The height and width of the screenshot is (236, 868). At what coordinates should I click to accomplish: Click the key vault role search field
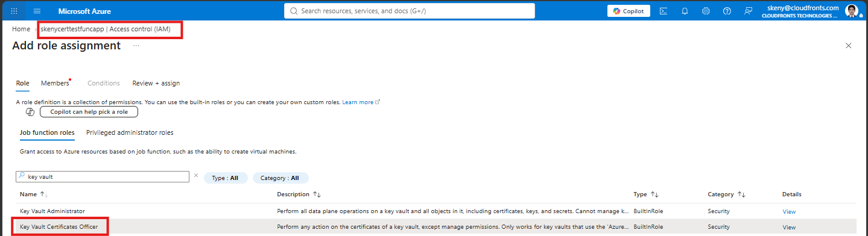(103, 177)
